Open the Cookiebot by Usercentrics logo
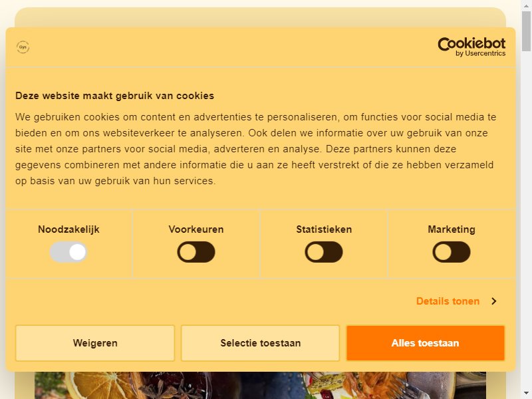 coord(471,47)
